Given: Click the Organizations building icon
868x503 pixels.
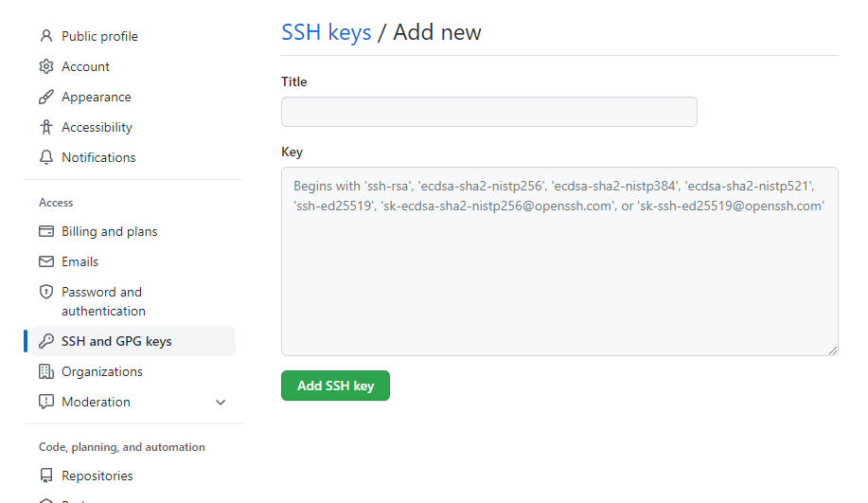Looking at the screenshot, I should point(46,371).
